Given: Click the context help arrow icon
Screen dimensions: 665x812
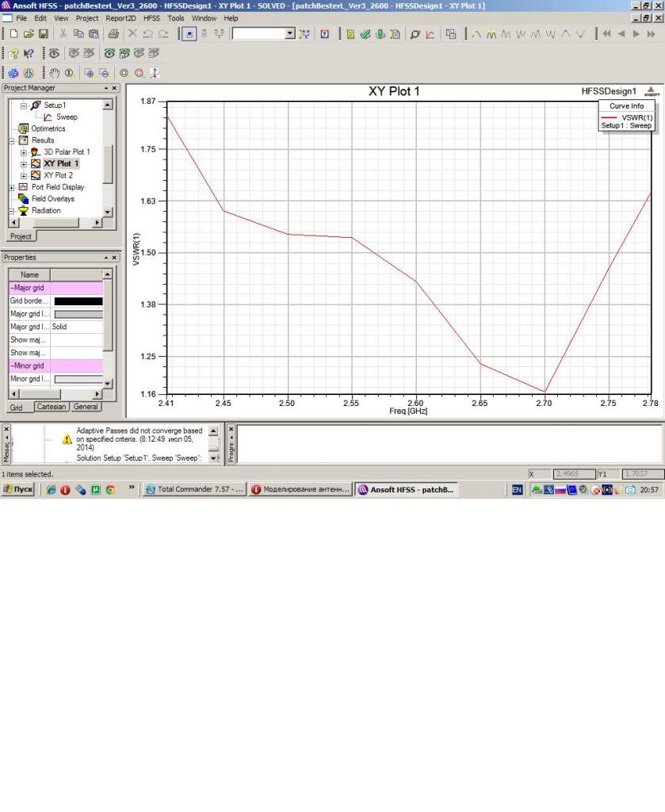Looking at the screenshot, I should click(29, 54).
